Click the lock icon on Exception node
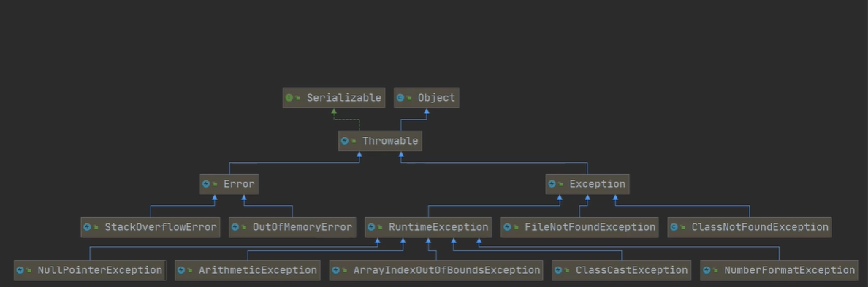Screen dimensions: 868x287 [x=560, y=185]
